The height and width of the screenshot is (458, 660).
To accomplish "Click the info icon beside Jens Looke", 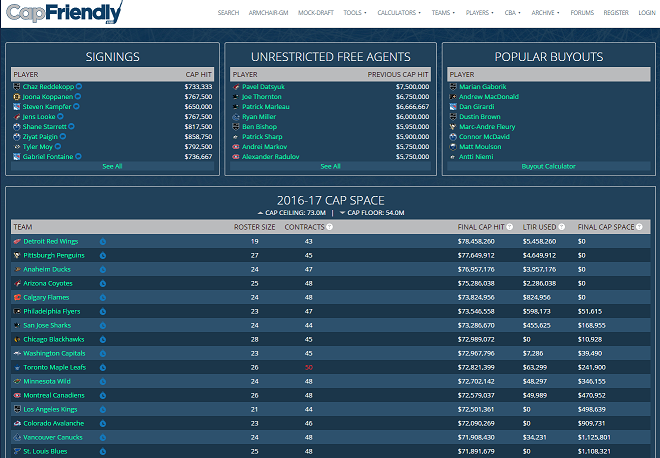I will 60,117.
